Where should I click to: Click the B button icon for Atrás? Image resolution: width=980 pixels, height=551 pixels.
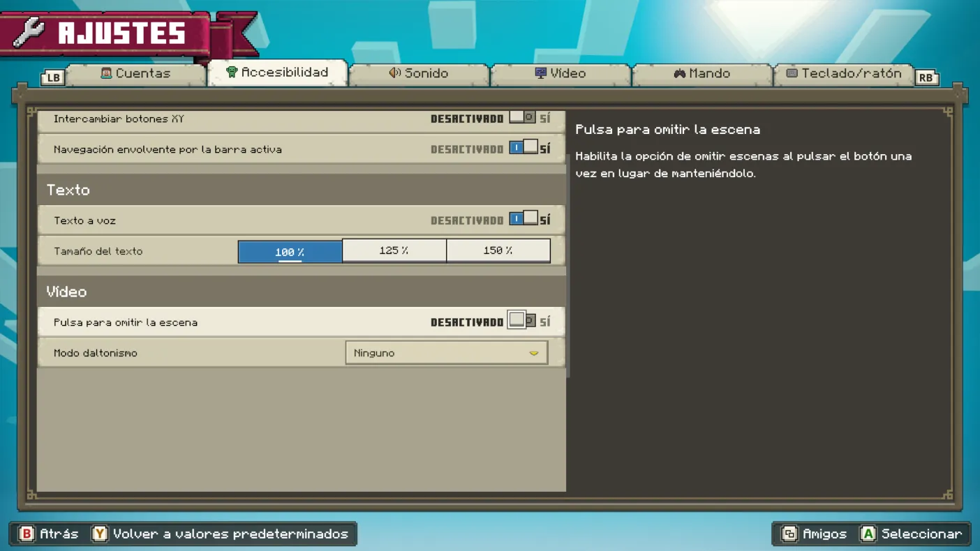27,534
